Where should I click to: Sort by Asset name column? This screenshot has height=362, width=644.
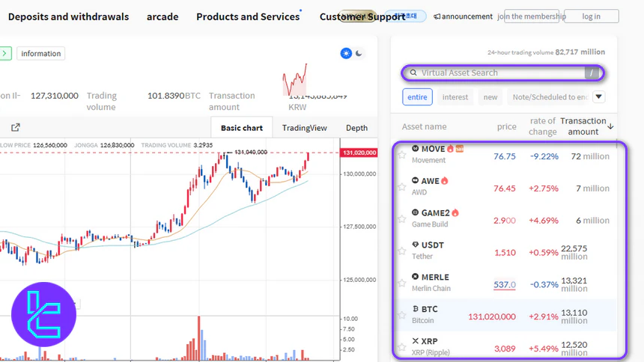click(x=425, y=126)
